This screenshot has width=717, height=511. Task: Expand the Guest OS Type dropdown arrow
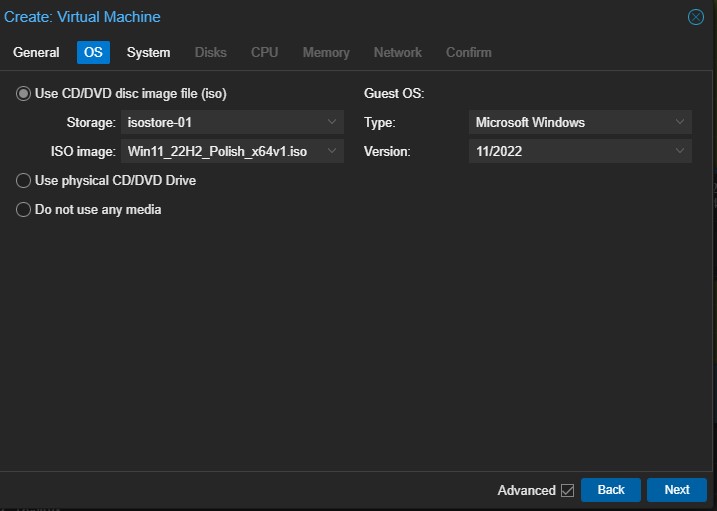coord(681,123)
